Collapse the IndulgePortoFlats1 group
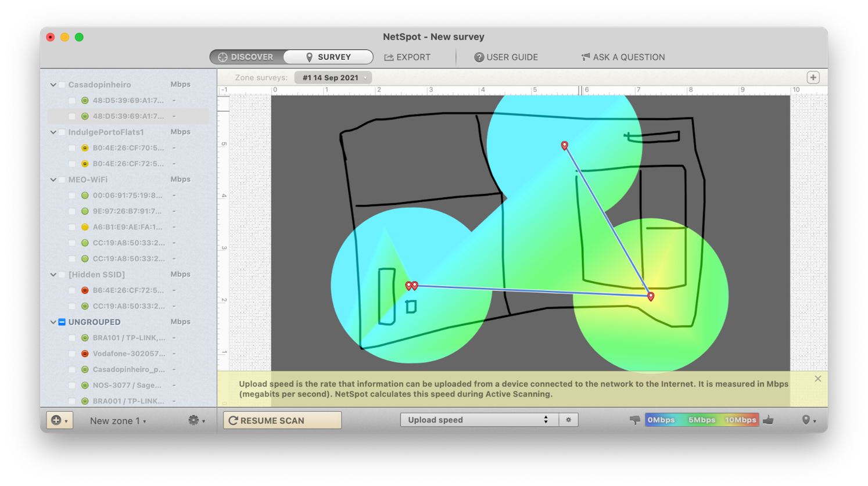 53,132
